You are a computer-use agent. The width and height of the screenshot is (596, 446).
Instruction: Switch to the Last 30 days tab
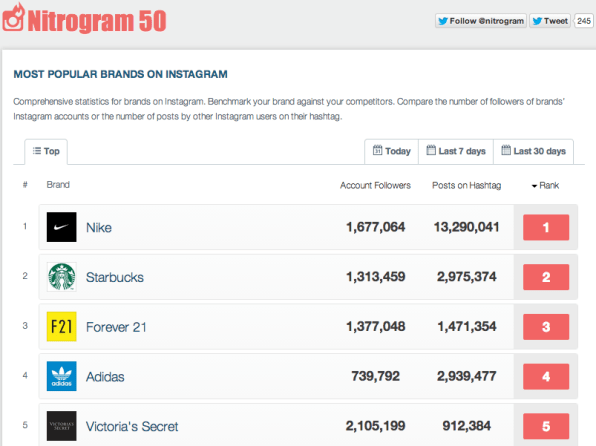(x=533, y=151)
